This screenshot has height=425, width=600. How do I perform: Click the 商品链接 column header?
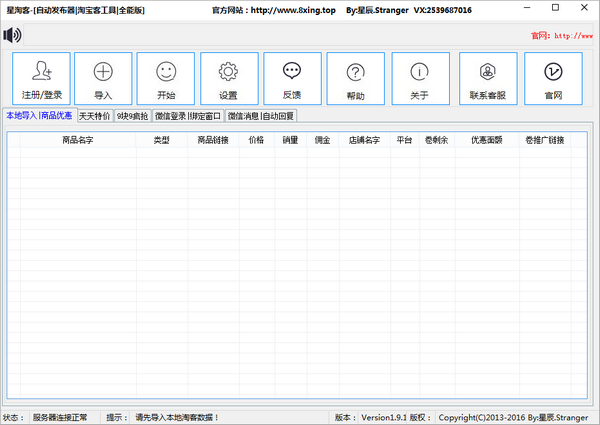coord(213,140)
